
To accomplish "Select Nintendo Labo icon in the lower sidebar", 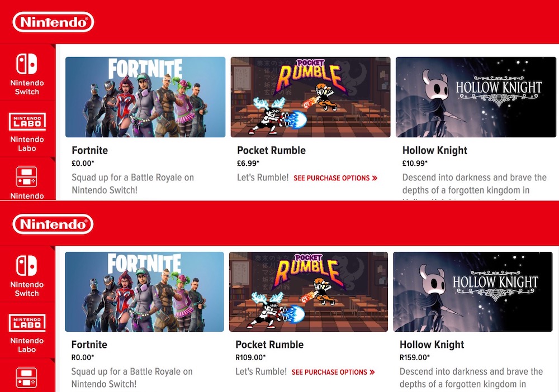I will [x=27, y=323].
